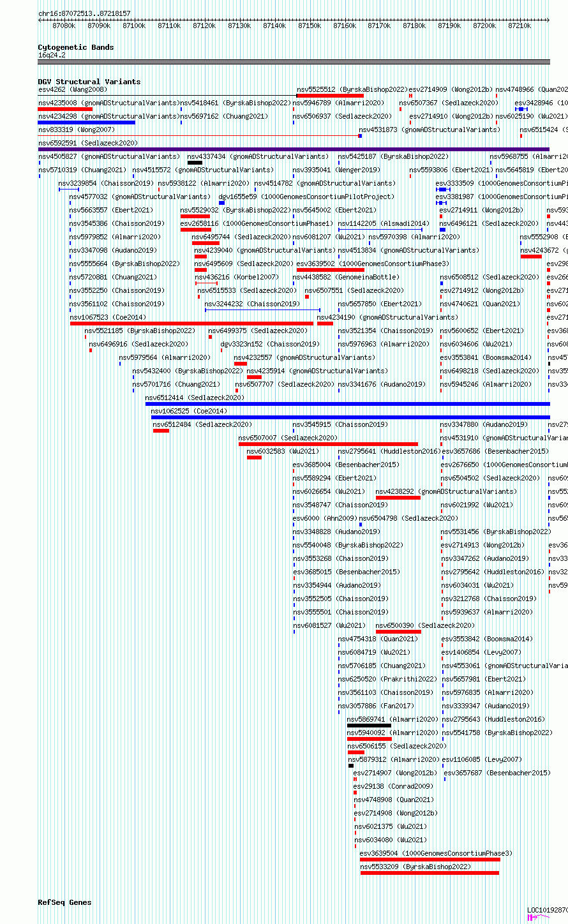Open nsv3239854 (Chaisson2019) label

(x=106, y=183)
